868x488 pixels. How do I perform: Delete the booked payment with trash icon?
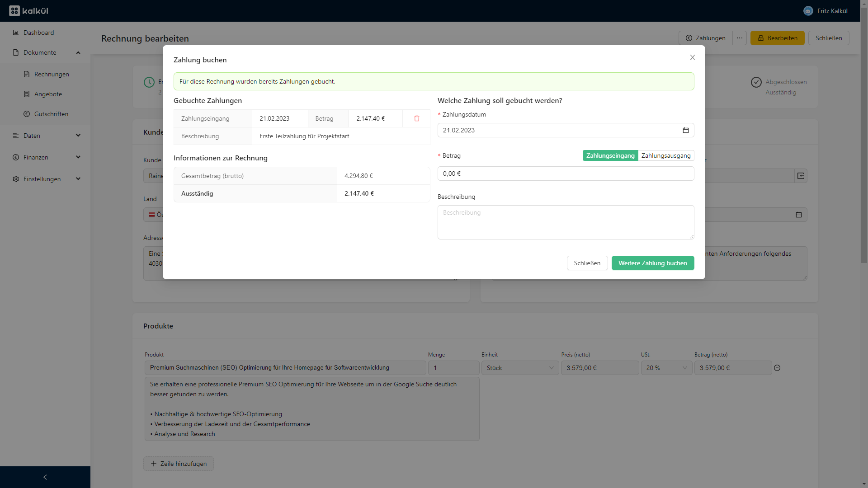click(416, 118)
